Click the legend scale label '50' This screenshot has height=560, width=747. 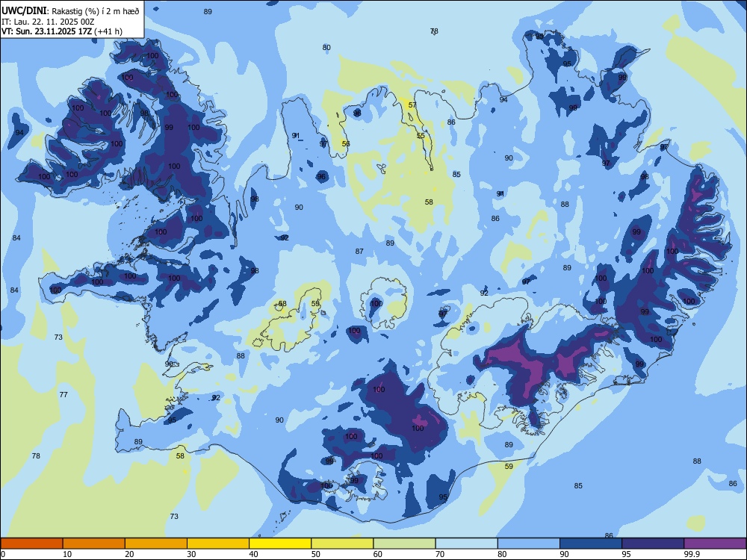point(315,554)
